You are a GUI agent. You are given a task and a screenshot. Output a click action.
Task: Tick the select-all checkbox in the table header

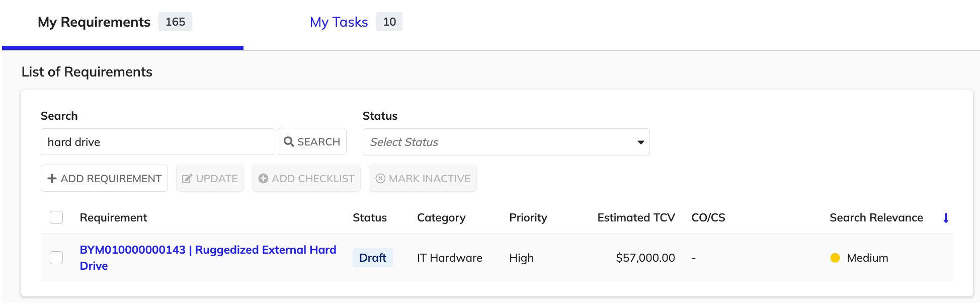(56, 217)
